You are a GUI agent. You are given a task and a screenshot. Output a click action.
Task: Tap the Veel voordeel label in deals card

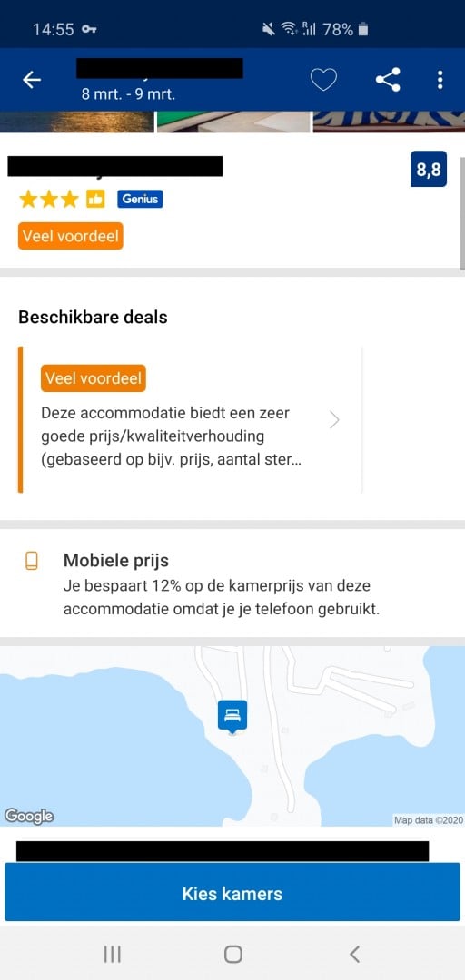coord(94,378)
